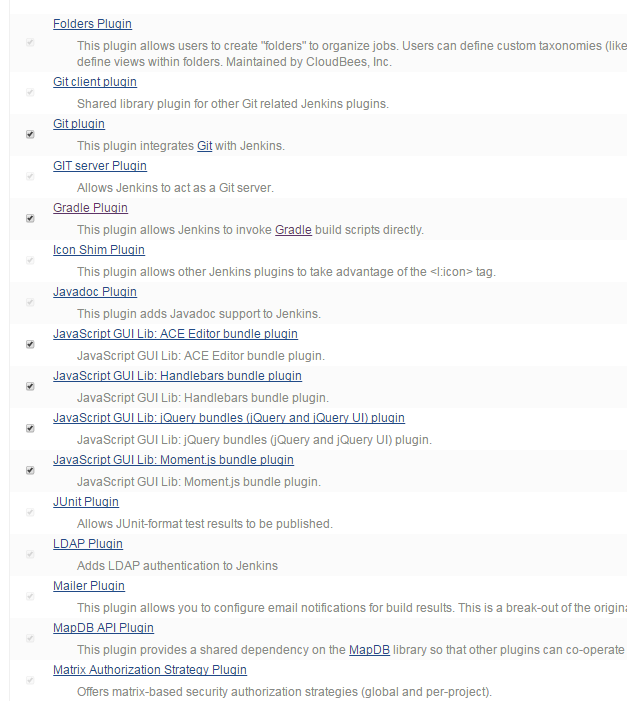This screenshot has width=627, height=701.
Task: Open the jQuery bundles plugin title link
Action: point(229,418)
